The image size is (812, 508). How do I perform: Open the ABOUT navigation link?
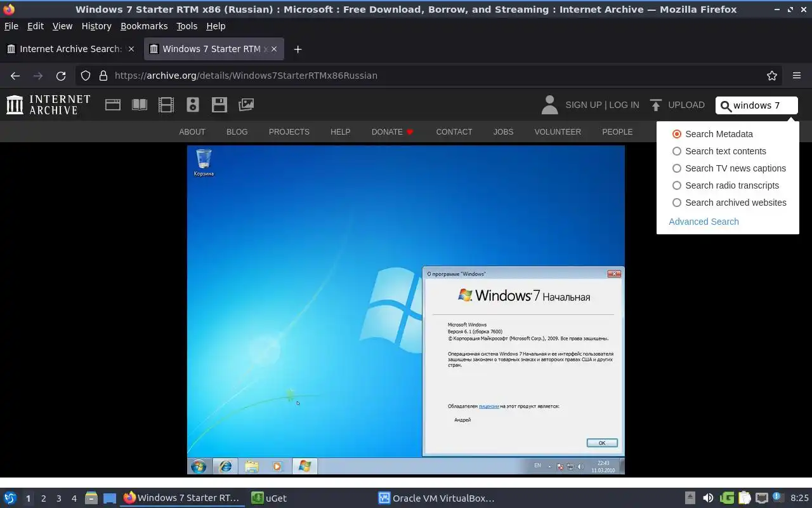[192, 132]
